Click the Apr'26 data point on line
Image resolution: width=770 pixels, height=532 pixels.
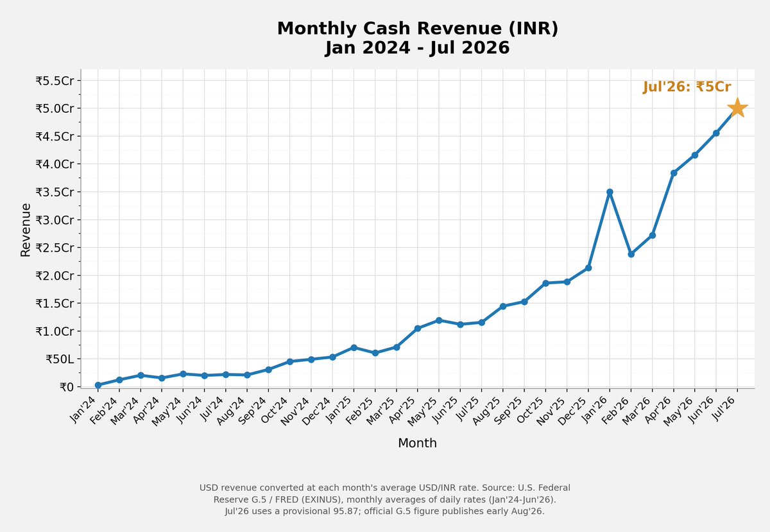click(674, 173)
